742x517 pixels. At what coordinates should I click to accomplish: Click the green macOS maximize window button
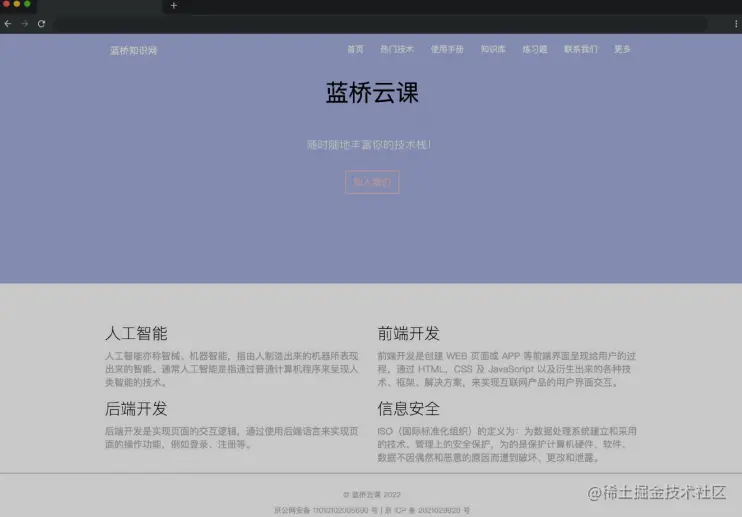[x=27, y=4]
